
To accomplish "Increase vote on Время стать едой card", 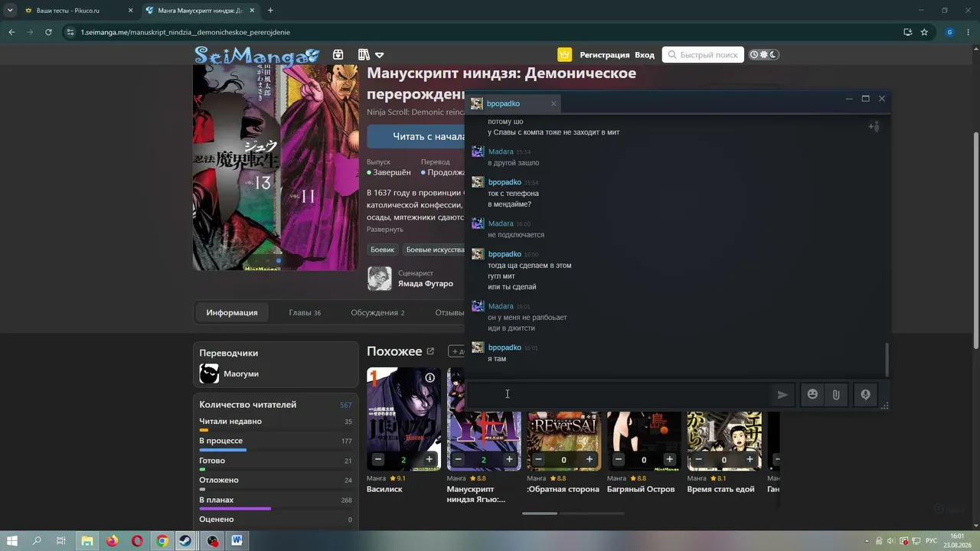I will (750, 460).
